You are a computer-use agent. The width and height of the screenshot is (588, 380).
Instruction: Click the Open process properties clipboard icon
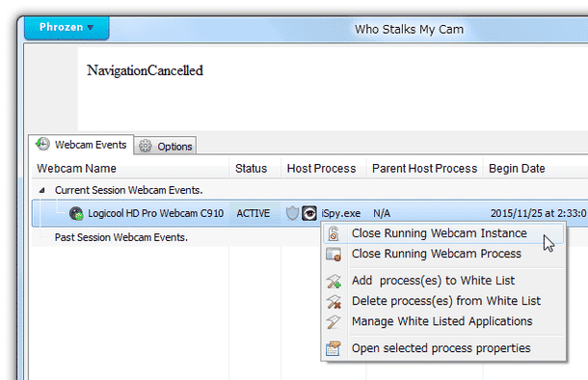(333, 348)
